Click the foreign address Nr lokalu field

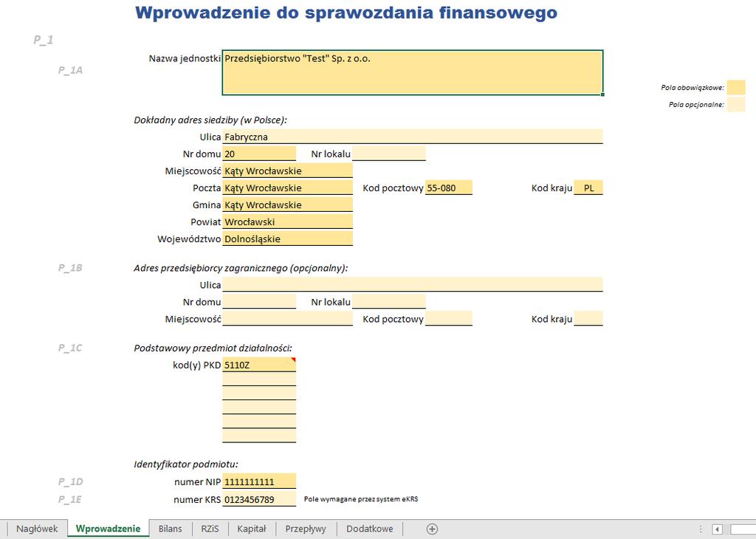tap(388, 302)
